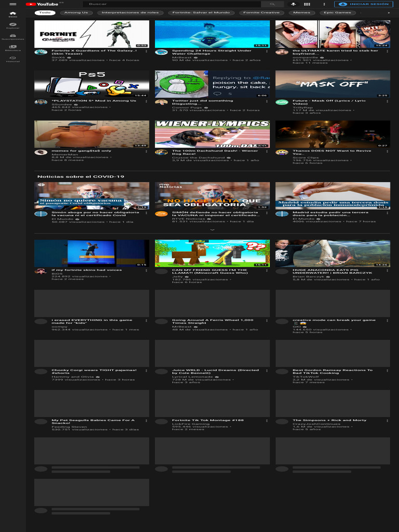This screenshot has height=532, width=399.
Task: Open Connor Pugs channel avatar
Action: 161,102
